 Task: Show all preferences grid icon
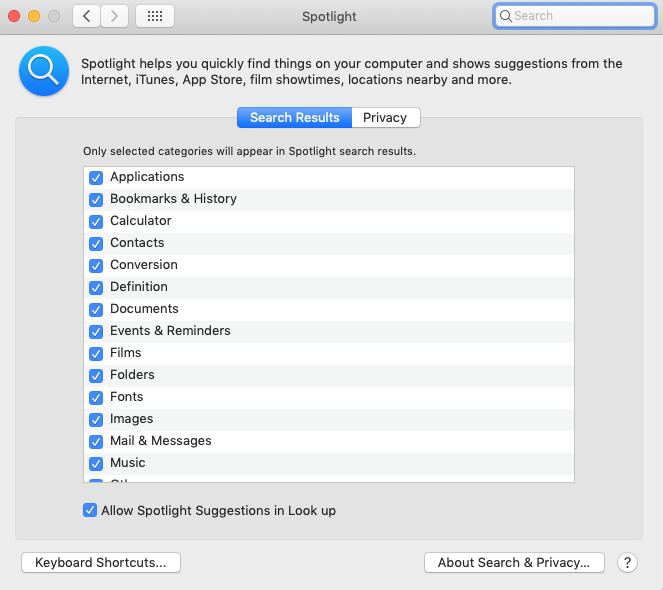pos(155,16)
